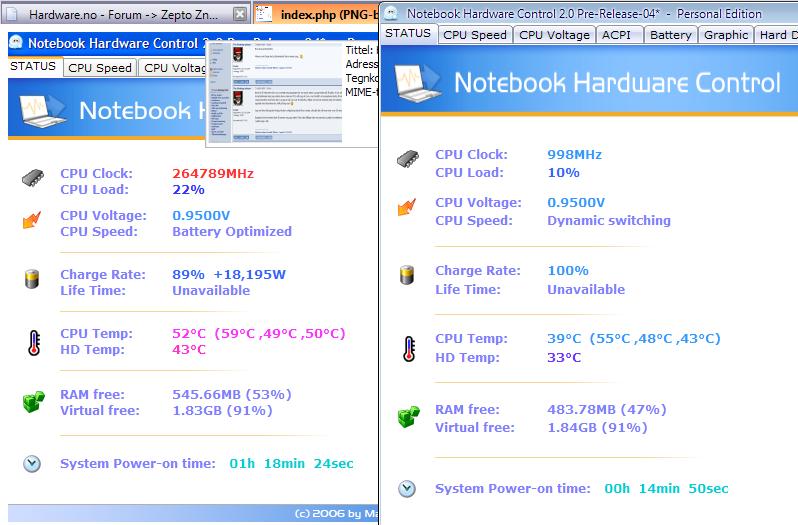Image resolution: width=798 pixels, height=525 pixels.
Task: Click thermometer icon in right NHC window
Action: [409, 348]
